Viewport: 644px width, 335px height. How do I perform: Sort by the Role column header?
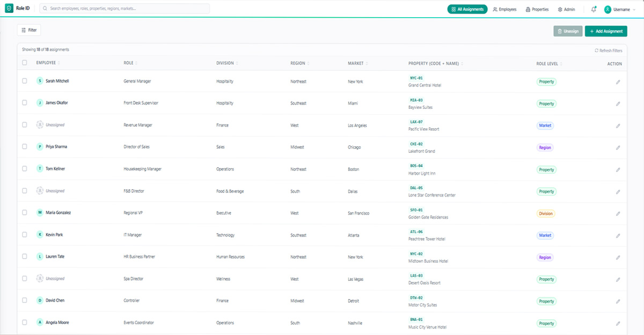130,63
